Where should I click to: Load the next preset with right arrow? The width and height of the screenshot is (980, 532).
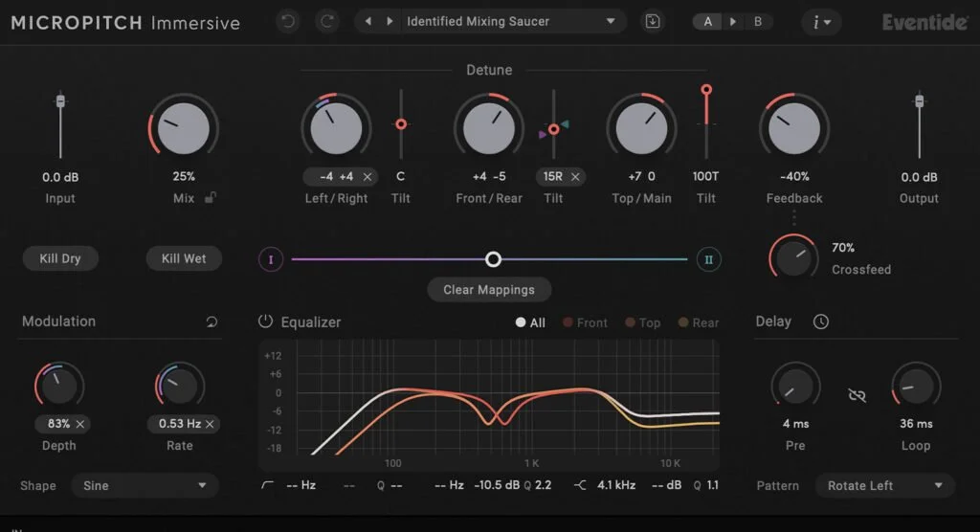click(x=390, y=21)
